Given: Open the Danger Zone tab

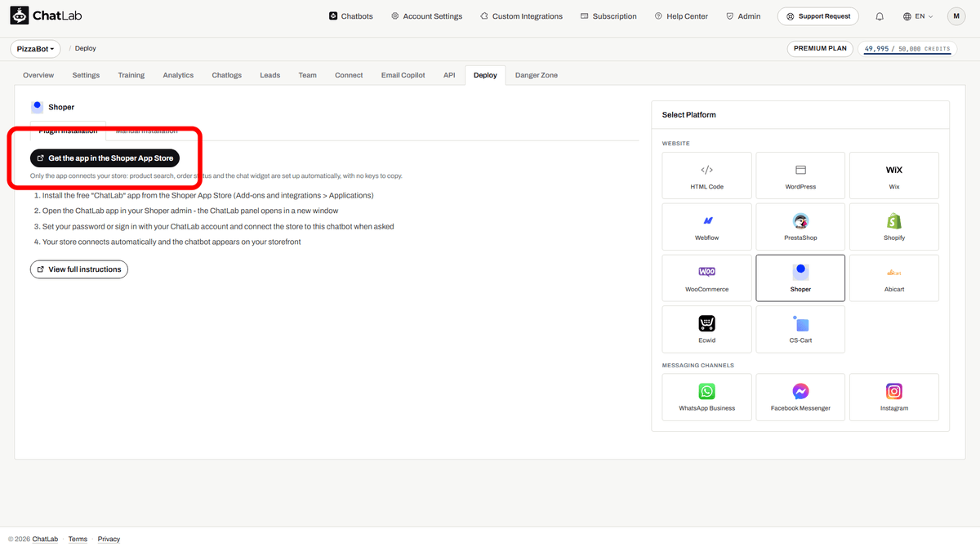Looking at the screenshot, I should (537, 75).
